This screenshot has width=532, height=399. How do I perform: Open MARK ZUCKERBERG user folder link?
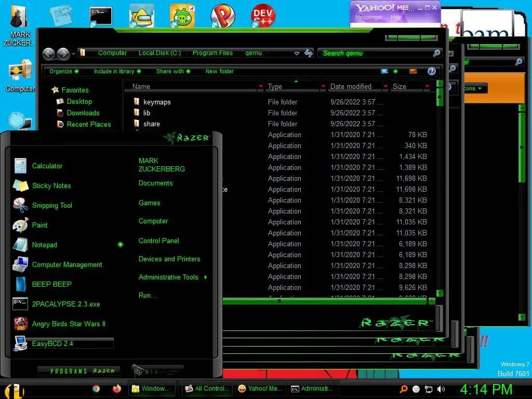162,165
